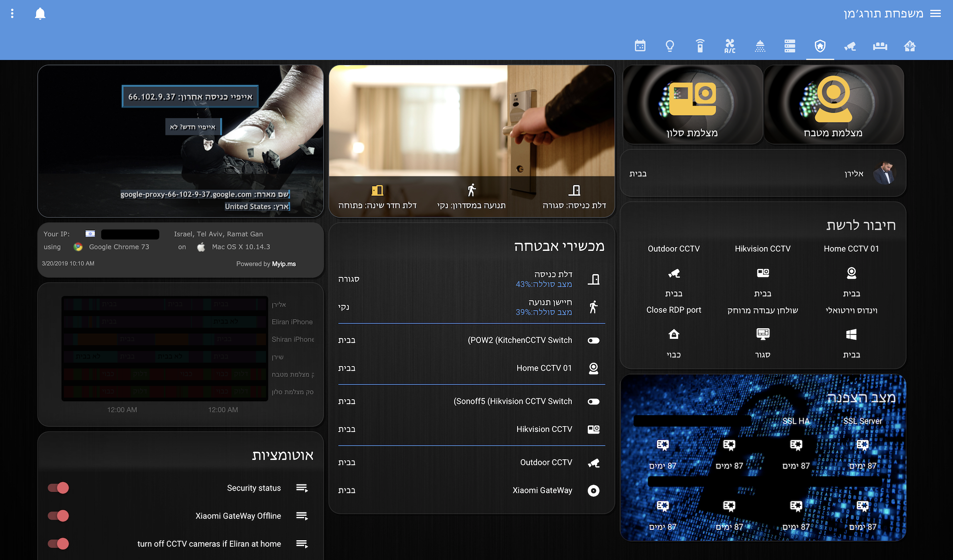This screenshot has height=560, width=953.
Task: Click the Outdoor CCTV camera icon
Action: point(674,273)
